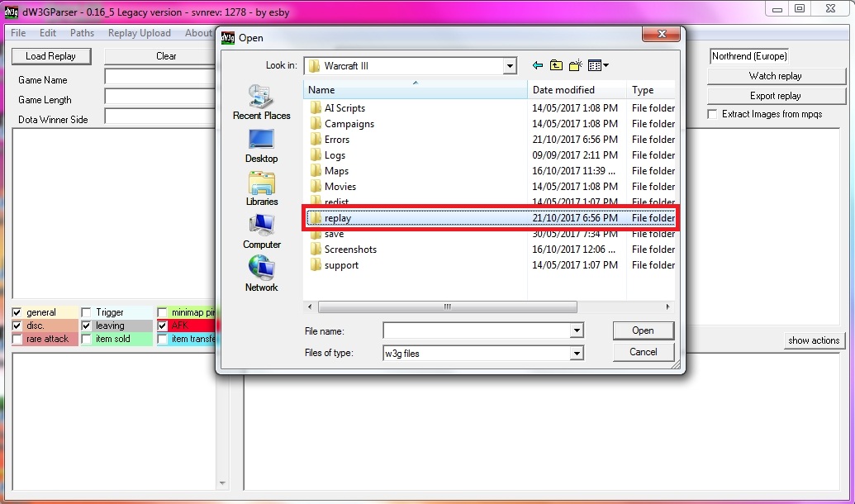Screen dimensions: 855x504
Task: Enable the rare attack checkbox
Action: pyautogui.click(x=17, y=340)
